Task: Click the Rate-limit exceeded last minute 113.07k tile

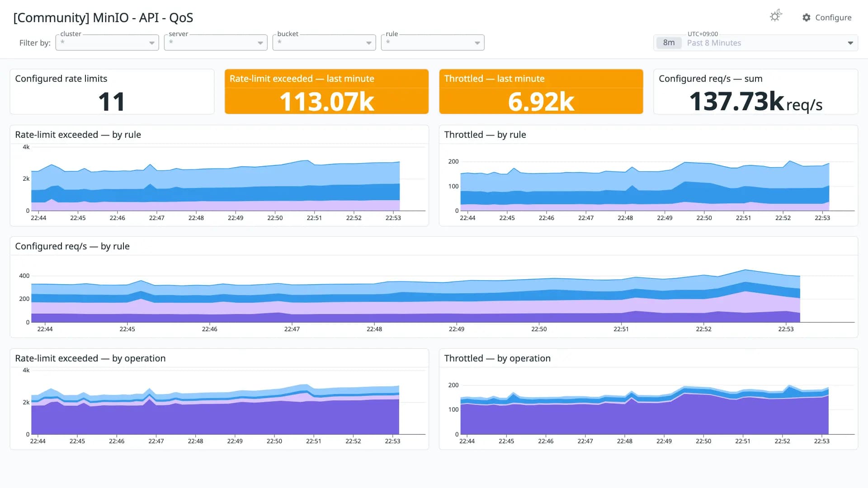Action: click(x=326, y=91)
